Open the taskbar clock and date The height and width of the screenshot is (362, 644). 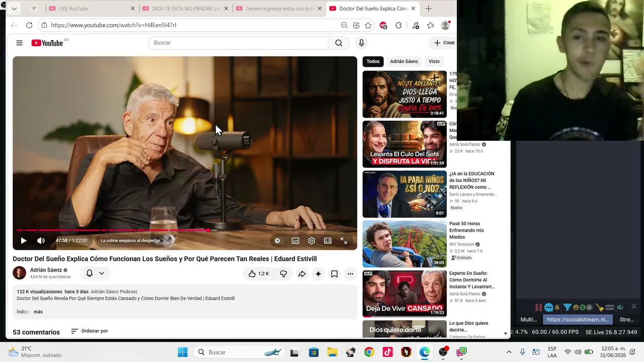613,352
